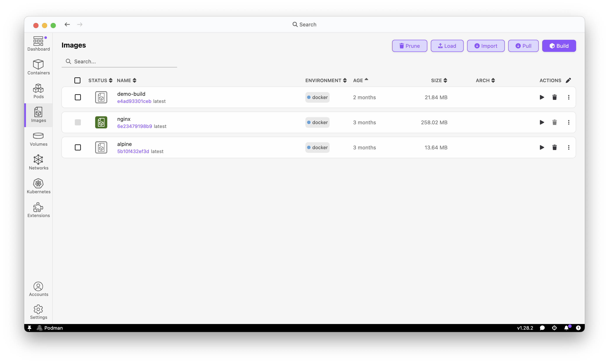
Task: Sort the table by Age
Action: click(x=361, y=80)
